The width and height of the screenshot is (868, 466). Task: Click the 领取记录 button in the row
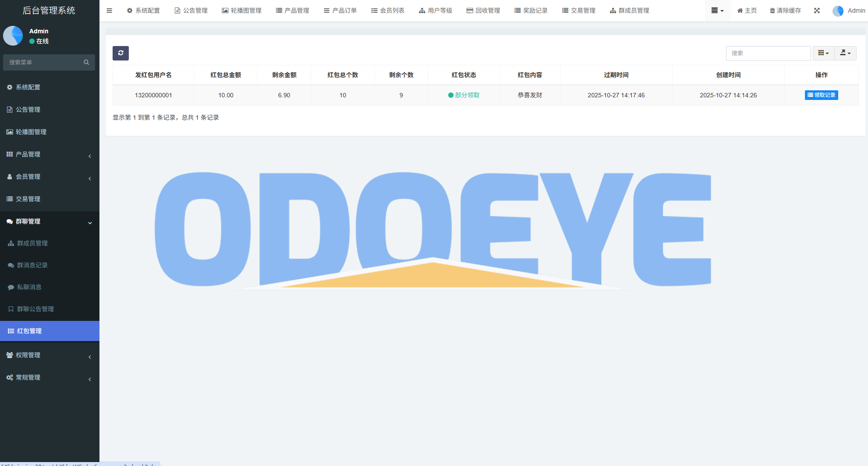[x=821, y=95]
